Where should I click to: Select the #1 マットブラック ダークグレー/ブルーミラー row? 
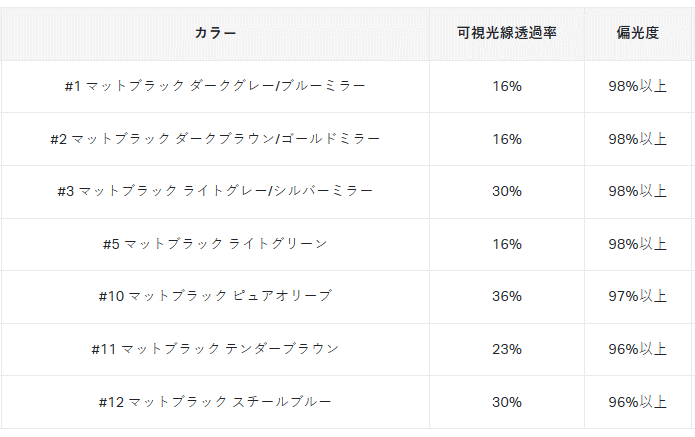click(347, 86)
